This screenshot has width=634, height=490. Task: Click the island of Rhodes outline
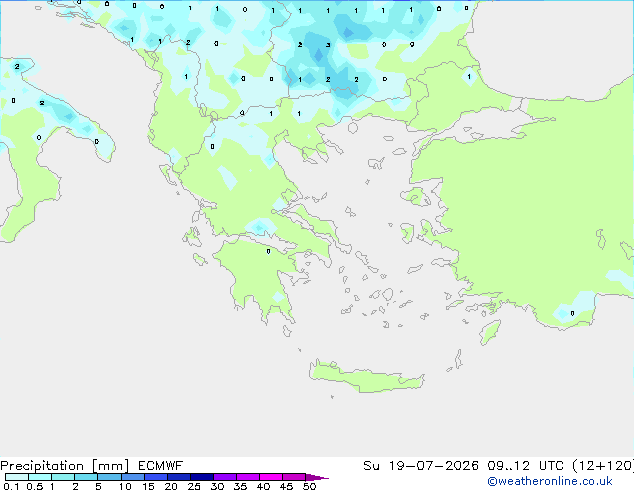click(490, 332)
